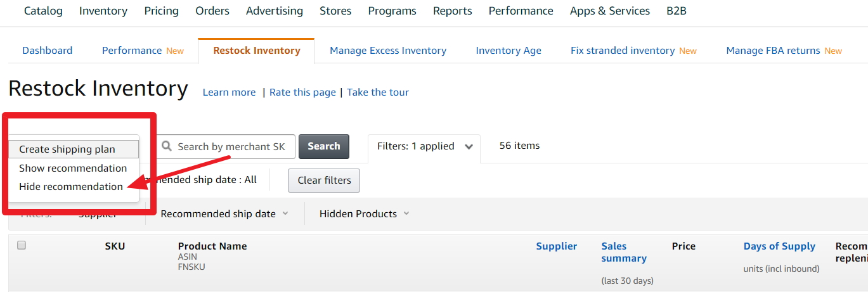Click the Take the tour link
Screen dimensions: 868x292
pos(378,92)
